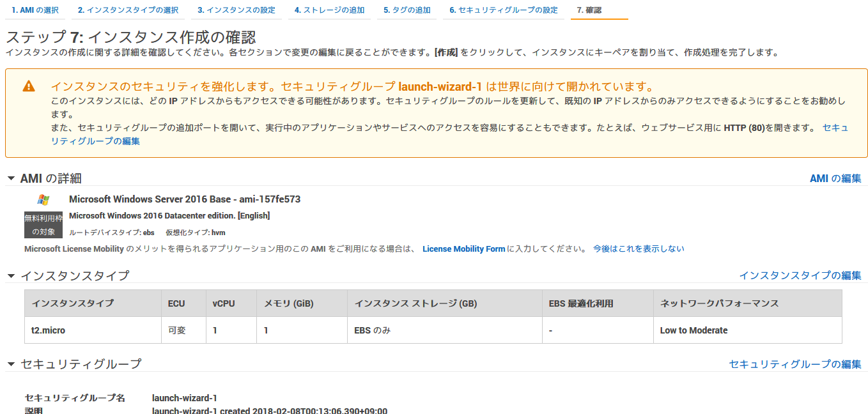Go to step 4. ストレージの追加 tab
Screen dimensions: 868x414
click(x=329, y=10)
